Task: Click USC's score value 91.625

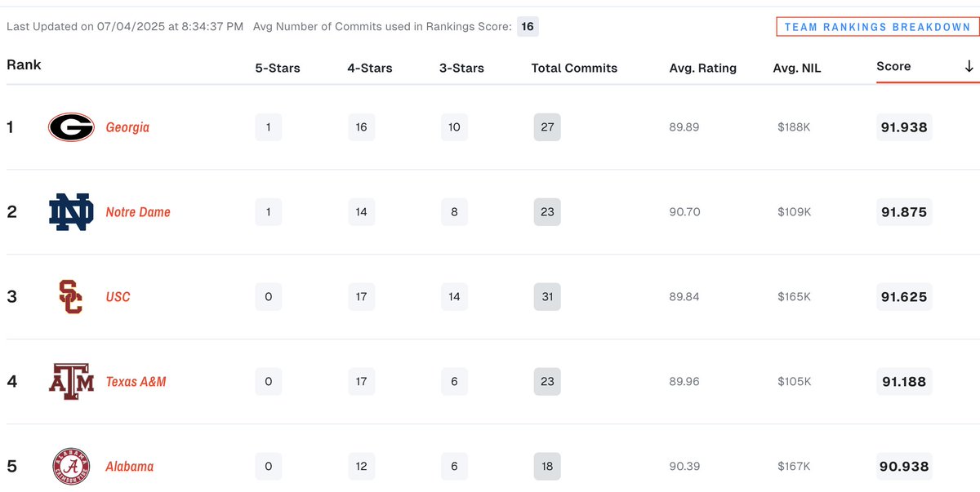Action: click(904, 297)
